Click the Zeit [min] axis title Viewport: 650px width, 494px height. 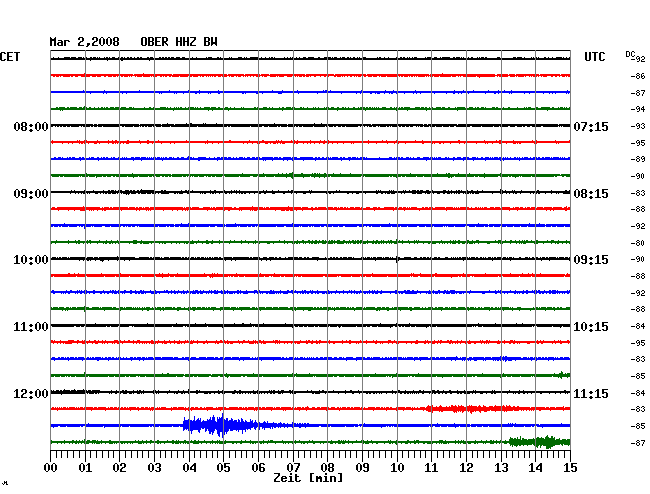click(308, 478)
